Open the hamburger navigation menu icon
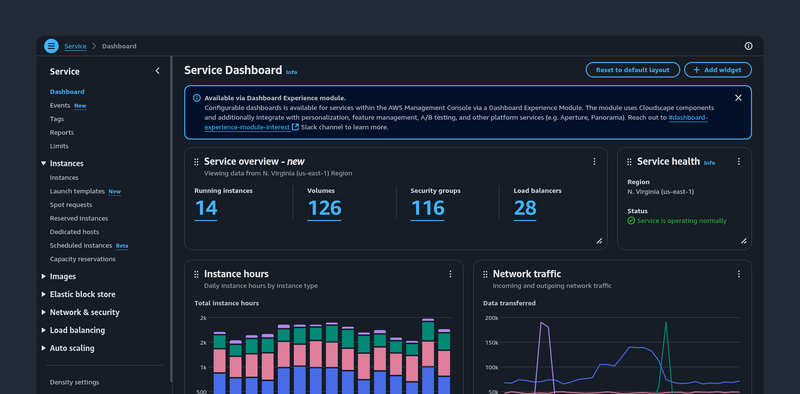 (51, 46)
